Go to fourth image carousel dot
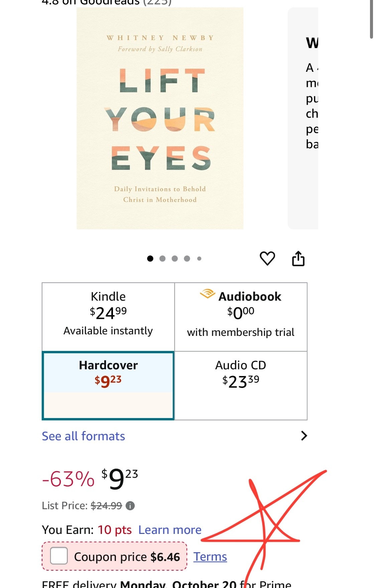The height and width of the screenshot is (588, 376). 187,258
